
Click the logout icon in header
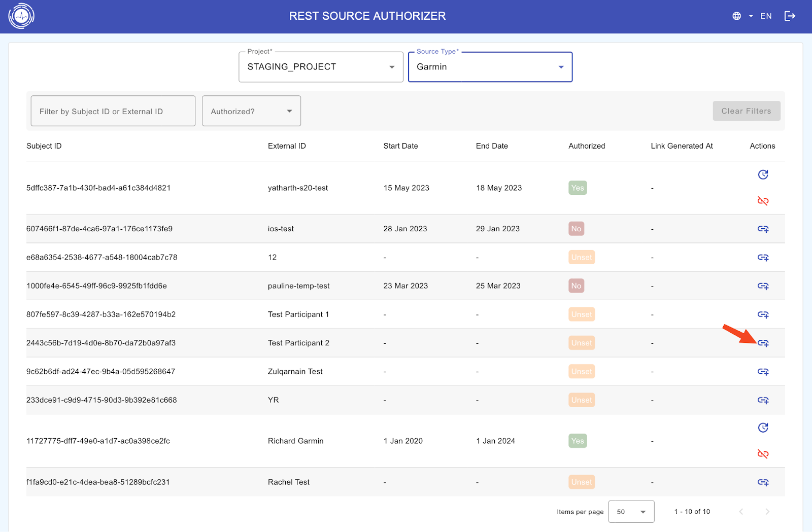[x=790, y=16]
